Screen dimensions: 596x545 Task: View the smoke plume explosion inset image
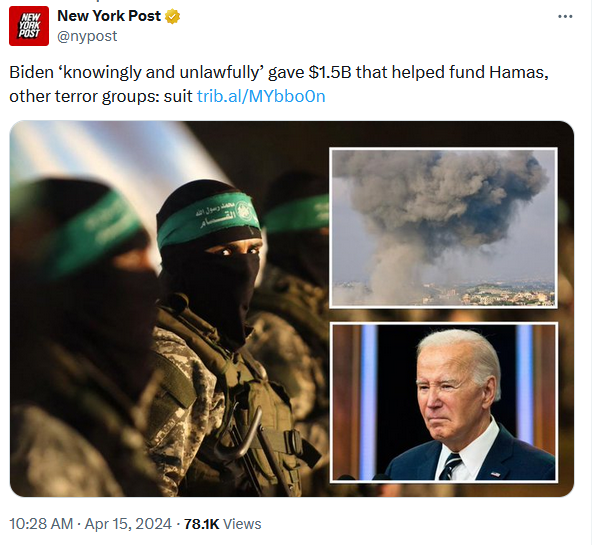(x=444, y=228)
